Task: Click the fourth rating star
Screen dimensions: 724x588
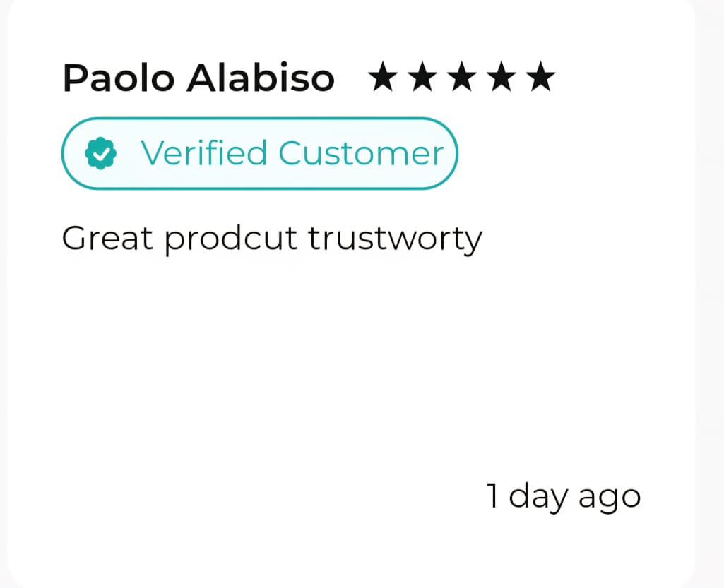Action: [502, 77]
